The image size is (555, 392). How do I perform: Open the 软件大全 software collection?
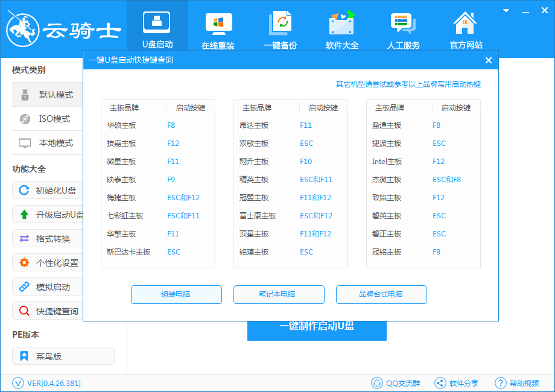point(341,27)
